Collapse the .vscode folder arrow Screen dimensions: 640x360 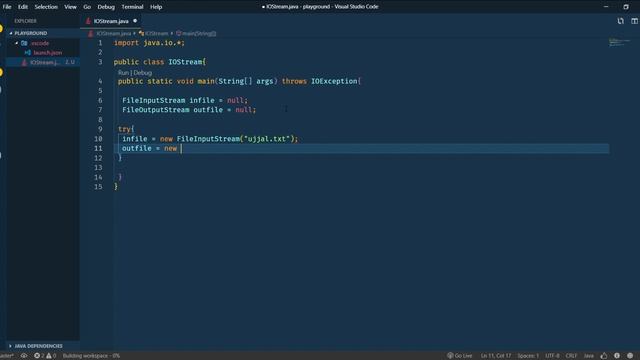click(x=17, y=43)
